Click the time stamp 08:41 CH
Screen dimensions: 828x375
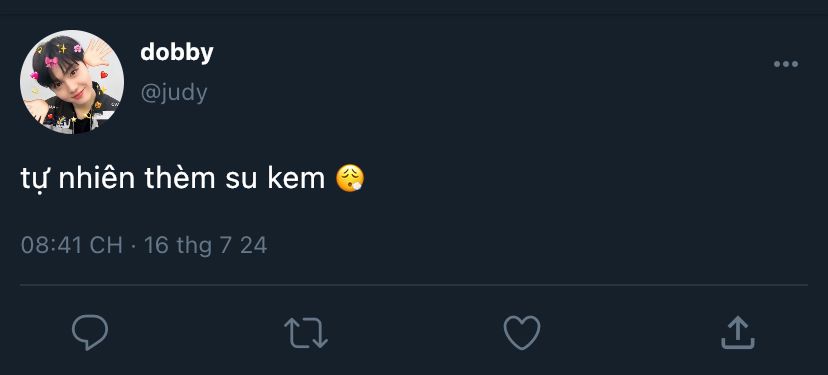(72, 246)
